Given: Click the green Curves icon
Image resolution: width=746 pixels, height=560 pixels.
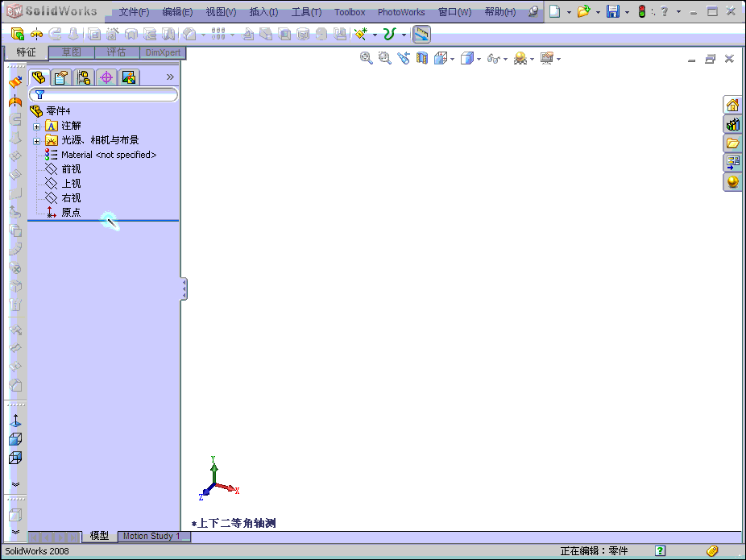Looking at the screenshot, I should [x=390, y=35].
